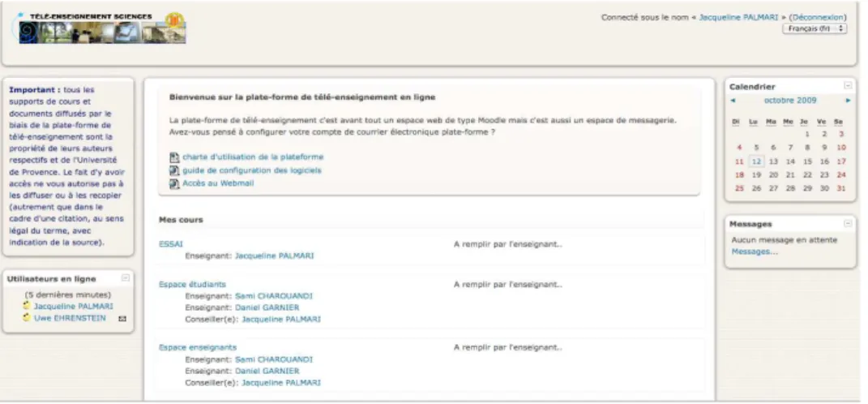
Task: Open the Accès au Webmail link
Action: tap(218, 183)
